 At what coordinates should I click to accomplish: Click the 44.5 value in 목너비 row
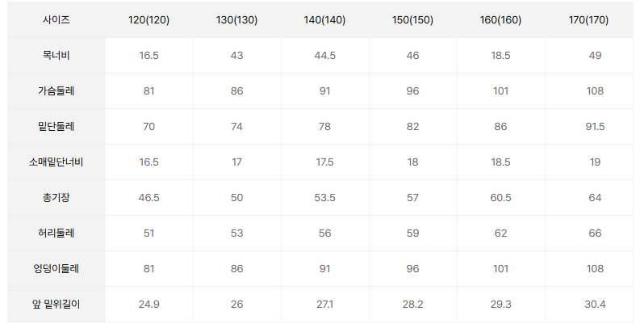[x=325, y=55]
